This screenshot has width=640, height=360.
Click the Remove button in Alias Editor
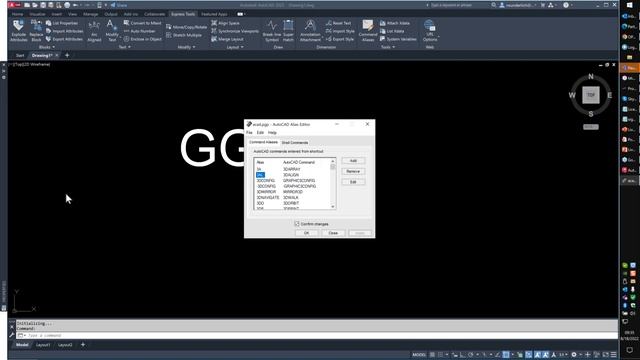pos(353,171)
